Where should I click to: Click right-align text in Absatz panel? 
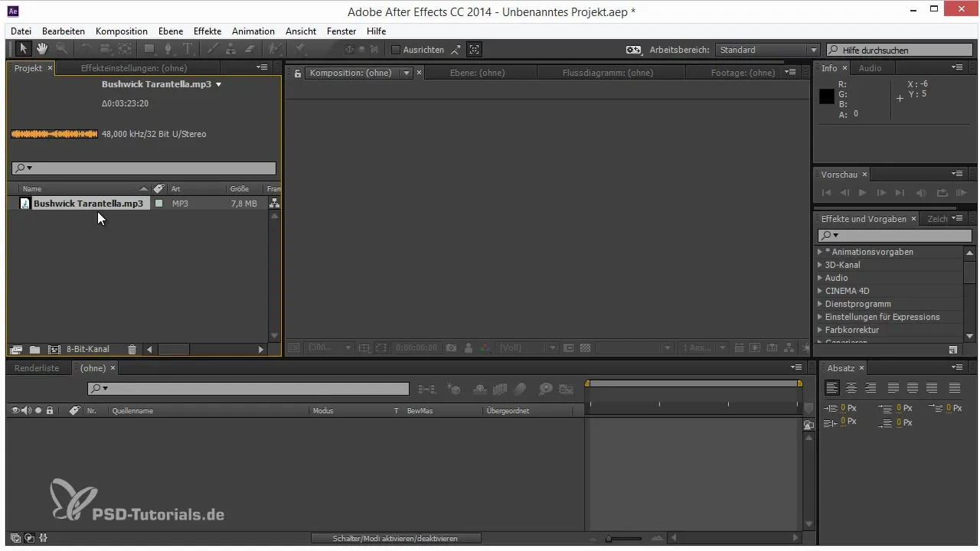tap(870, 388)
